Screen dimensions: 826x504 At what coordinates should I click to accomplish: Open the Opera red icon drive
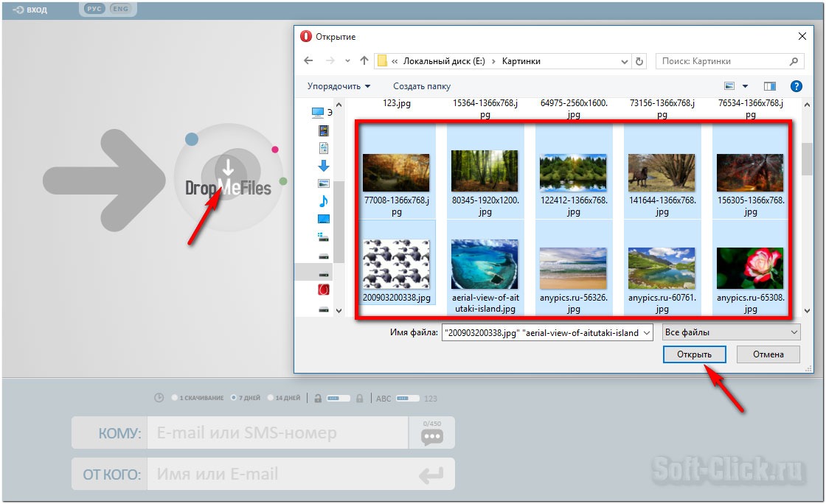point(324,290)
